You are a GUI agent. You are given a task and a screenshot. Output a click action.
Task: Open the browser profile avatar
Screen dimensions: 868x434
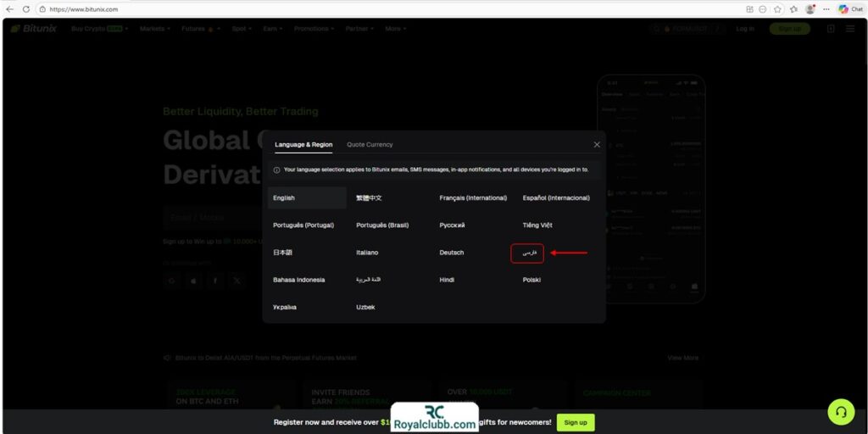[810, 8]
